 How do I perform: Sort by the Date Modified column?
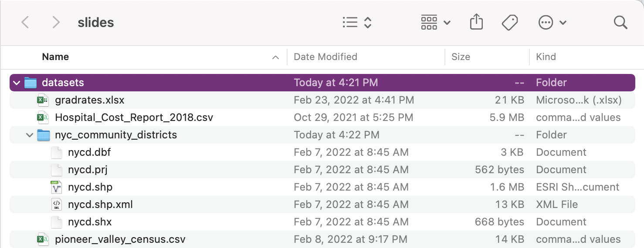325,57
